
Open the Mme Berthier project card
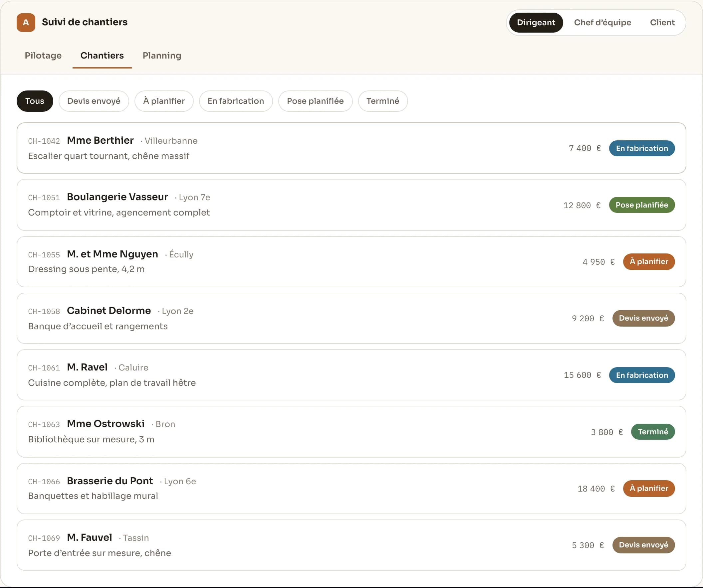click(x=351, y=148)
